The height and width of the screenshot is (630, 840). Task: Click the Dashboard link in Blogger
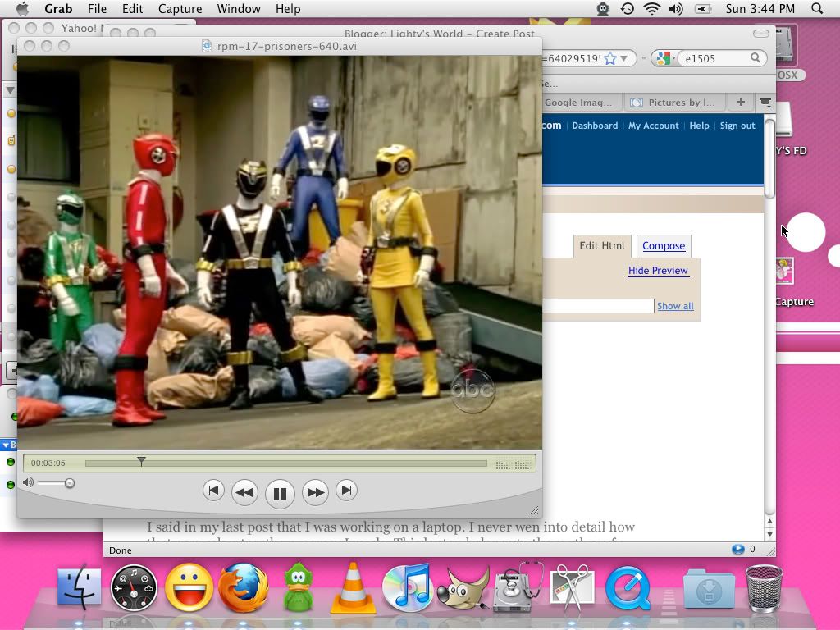[x=595, y=126]
